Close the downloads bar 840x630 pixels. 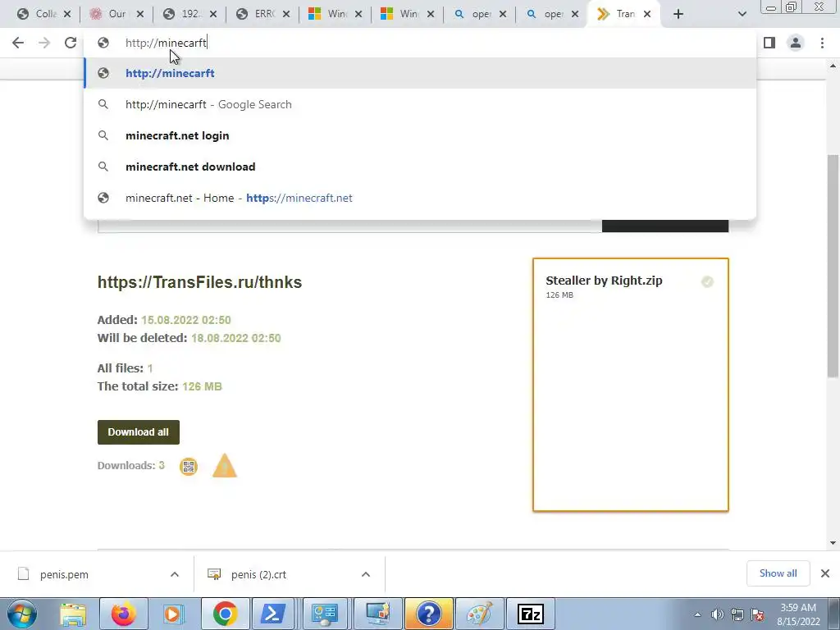click(x=825, y=573)
